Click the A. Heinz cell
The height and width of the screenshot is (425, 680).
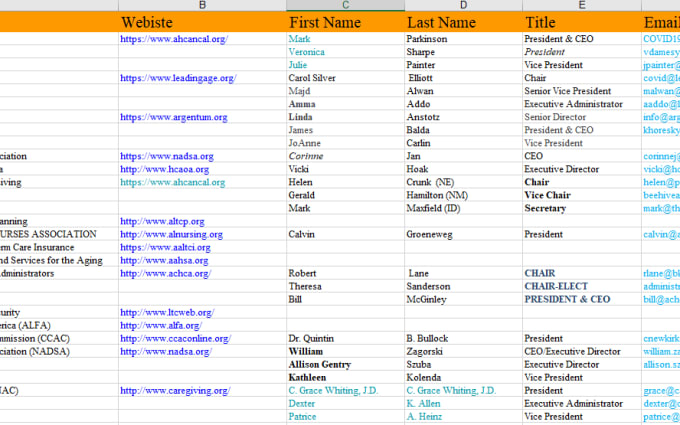coord(464,416)
